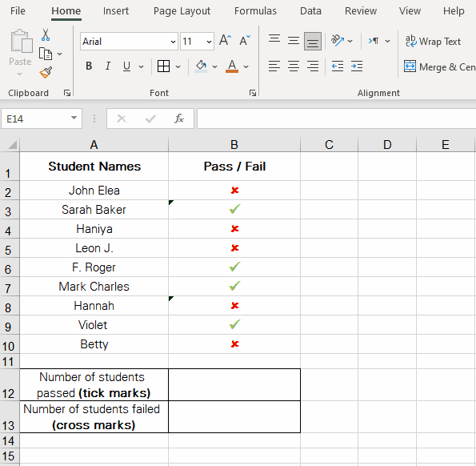
Task: Click the text direction paragraph icon
Action: tap(374, 41)
